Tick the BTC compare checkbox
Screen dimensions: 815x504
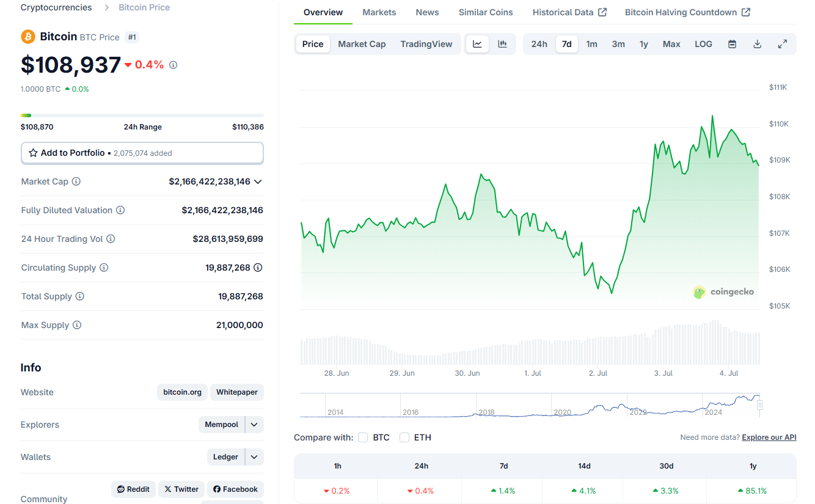(363, 437)
